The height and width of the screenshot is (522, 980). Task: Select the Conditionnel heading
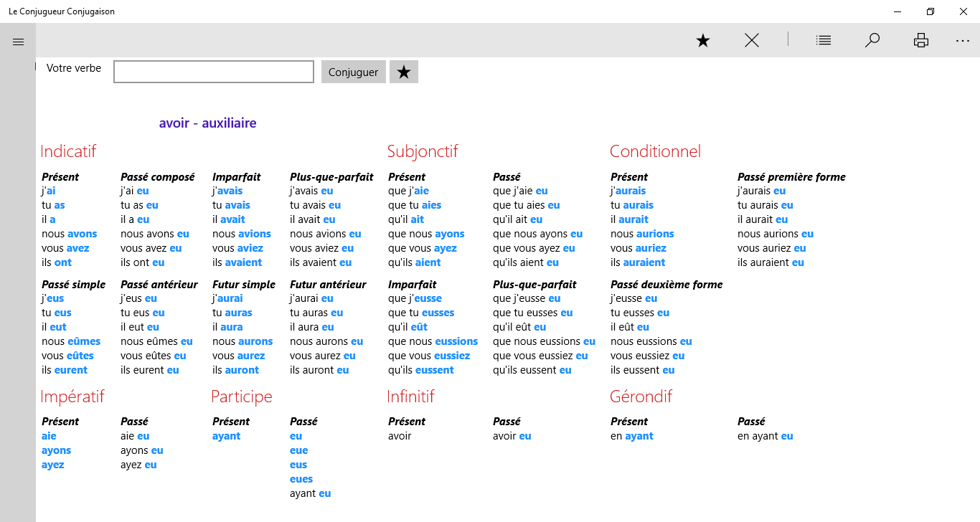[655, 151]
